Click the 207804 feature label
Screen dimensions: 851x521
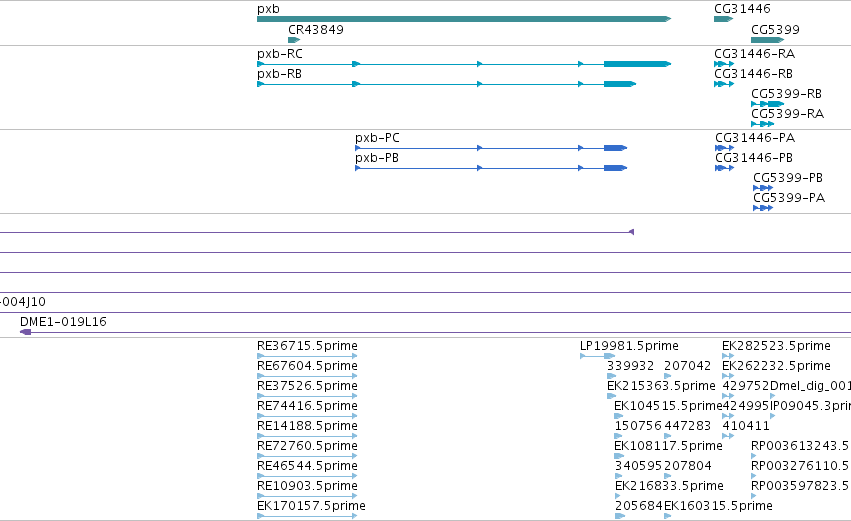(687, 466)
